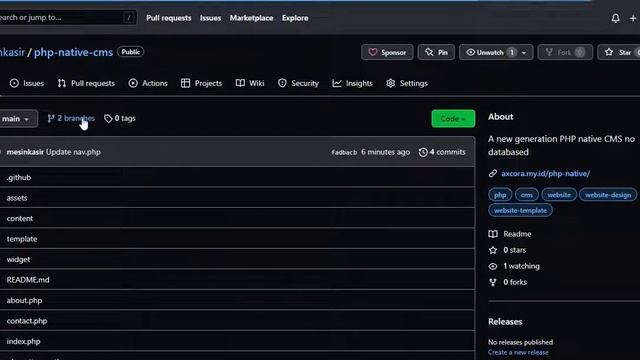This screenshot has width=640, height=360.
Task: Open the Actions tab
Action: tap(148, 83)
